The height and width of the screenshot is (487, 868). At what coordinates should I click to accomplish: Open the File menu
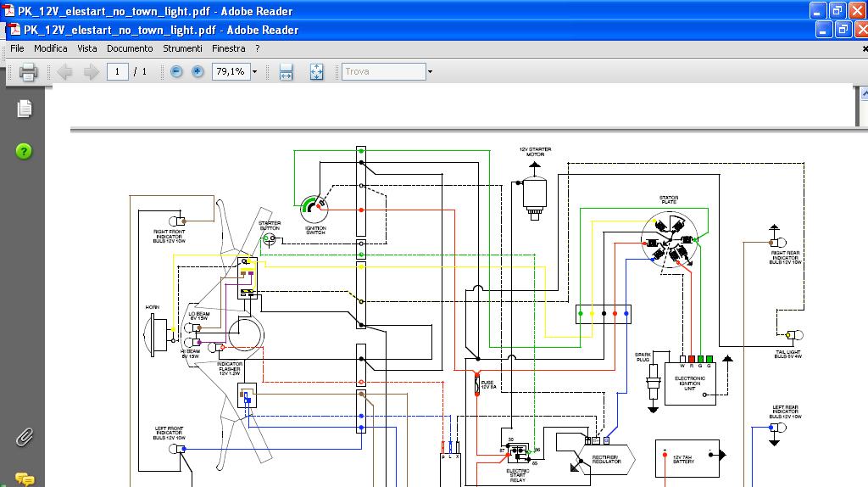pos(17,48)
